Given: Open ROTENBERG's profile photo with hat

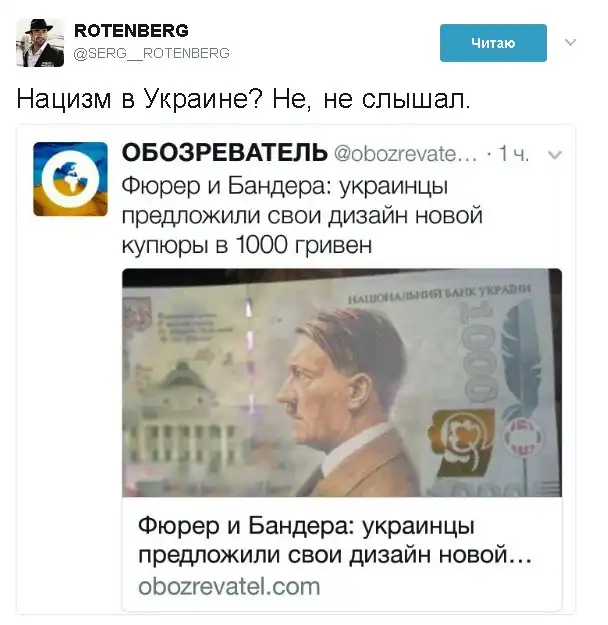Looking at the screenshot, I should coord(40,43).
